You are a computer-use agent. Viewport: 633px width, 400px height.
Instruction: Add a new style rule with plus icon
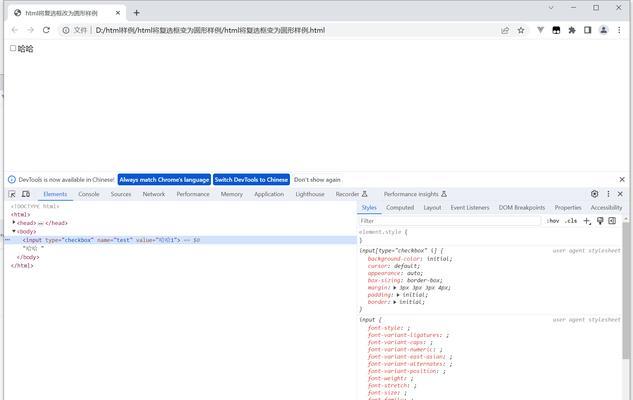click(587, 221)
